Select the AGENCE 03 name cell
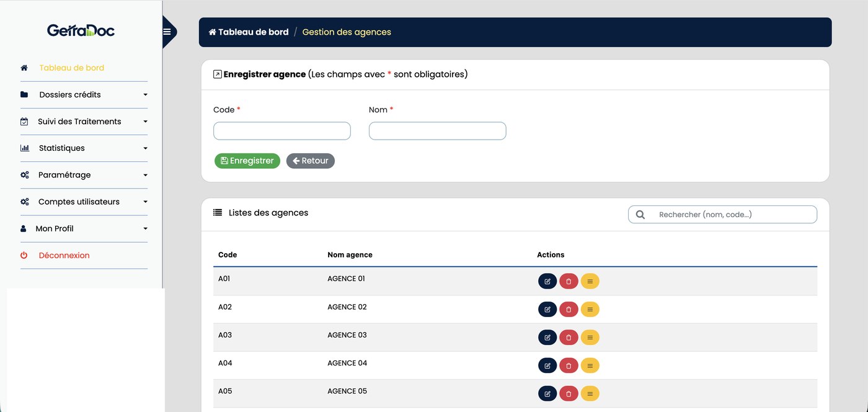Image resolution: width=868 pixels, height=412 pixels. point(347,335)
